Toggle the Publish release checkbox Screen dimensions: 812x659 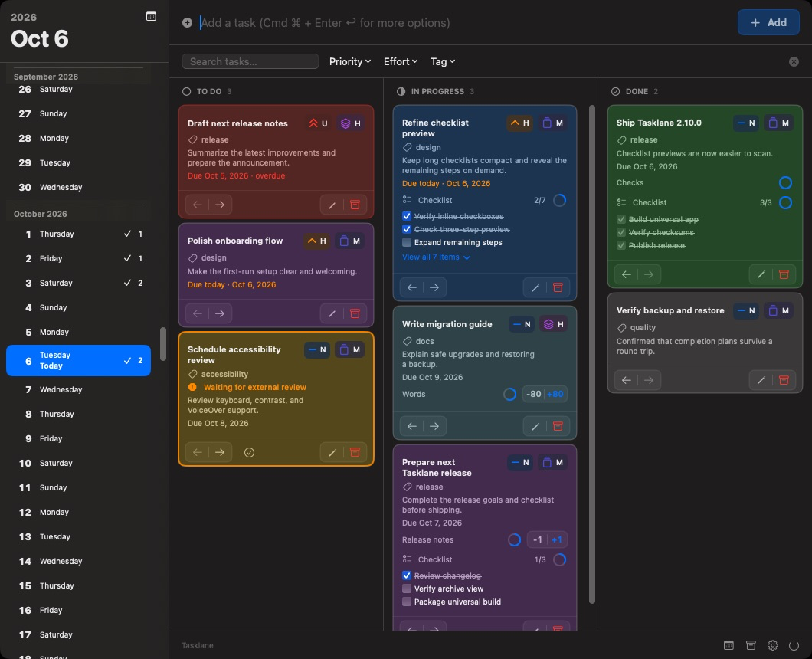(x=621, y=245)
